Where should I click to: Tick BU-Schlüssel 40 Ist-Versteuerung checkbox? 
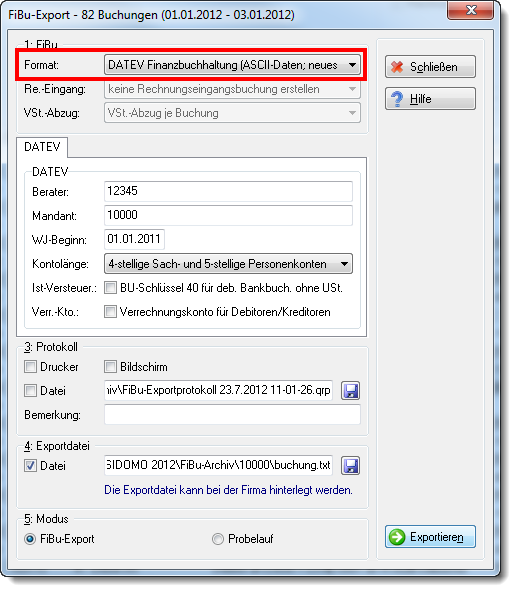pos(110,288)
